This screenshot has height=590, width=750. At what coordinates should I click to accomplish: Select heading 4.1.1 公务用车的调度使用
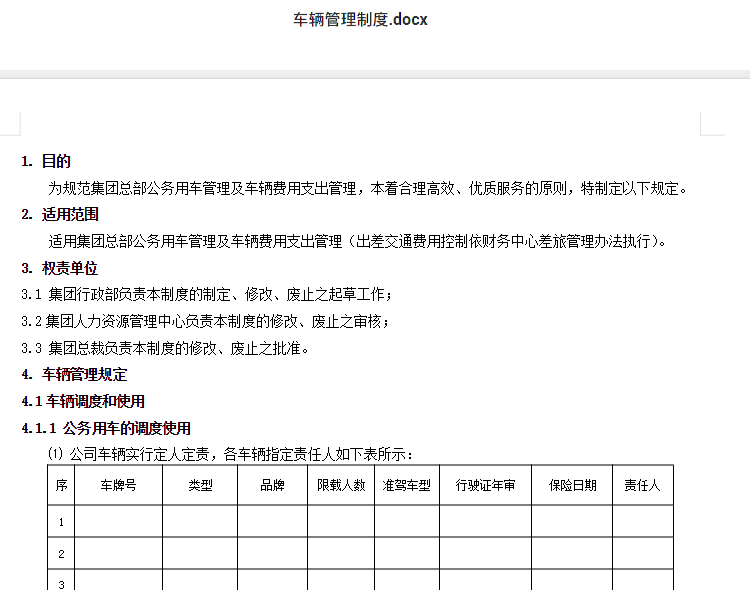point(106,428)
